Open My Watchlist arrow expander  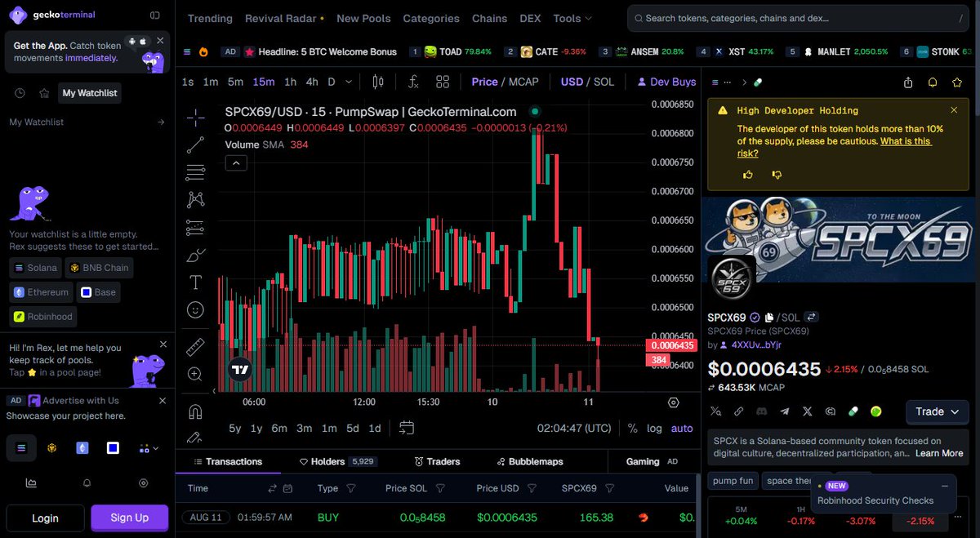[x=161, y=122]
